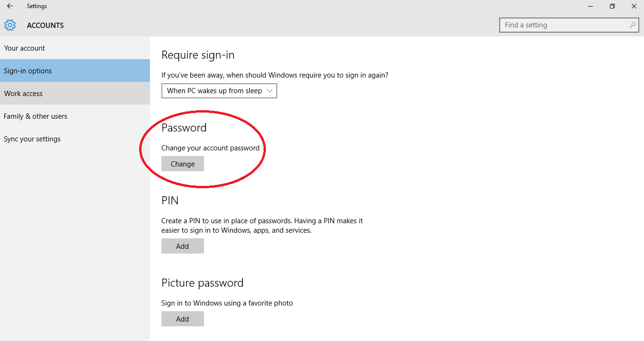Click the Require sign-in section title
This screenshot has height=341, width=644.
(x=198, y=55)
